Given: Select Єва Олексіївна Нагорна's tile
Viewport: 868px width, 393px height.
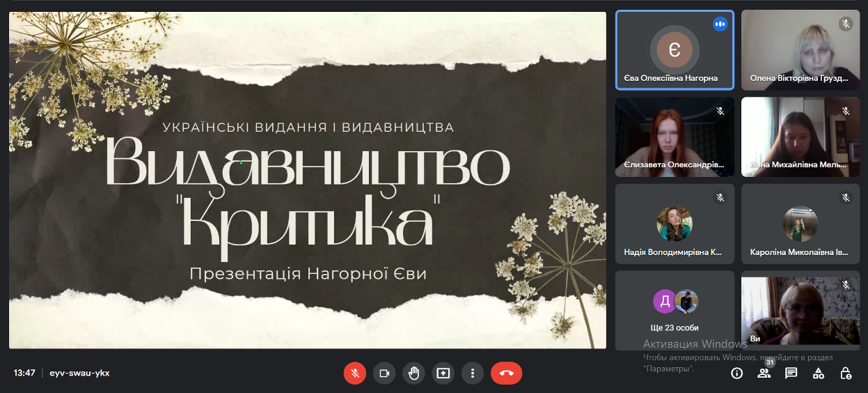Looking at the screenshot, I should click(674, 50).
